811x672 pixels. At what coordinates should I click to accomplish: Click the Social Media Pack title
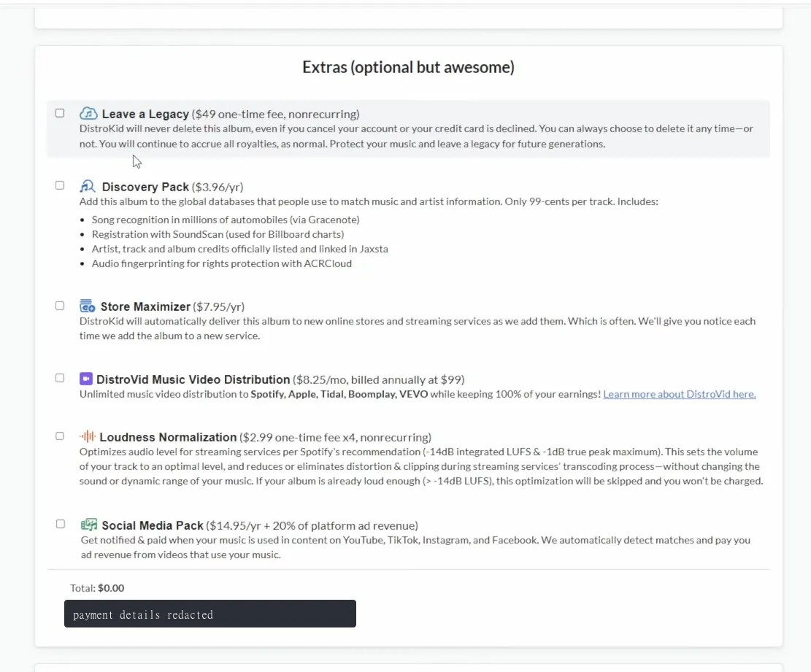pos(153,526)
